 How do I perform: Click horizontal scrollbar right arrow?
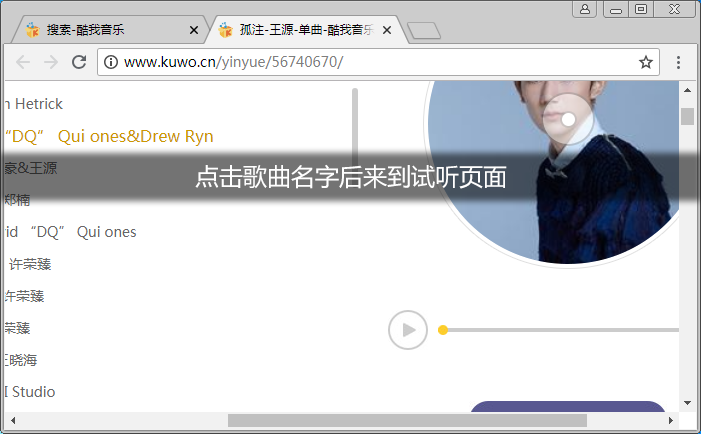(x=670, y=420)
